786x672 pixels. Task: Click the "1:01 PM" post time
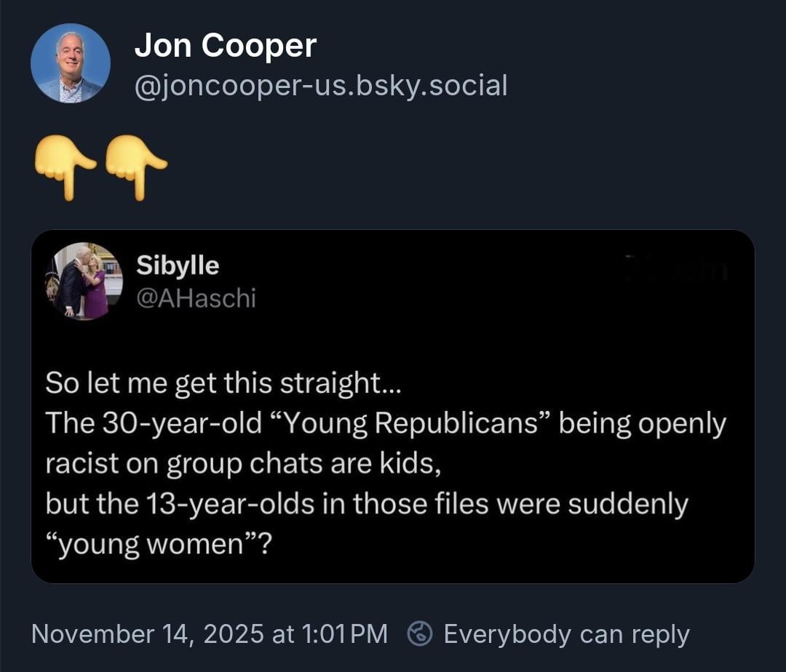click(343, 634)
